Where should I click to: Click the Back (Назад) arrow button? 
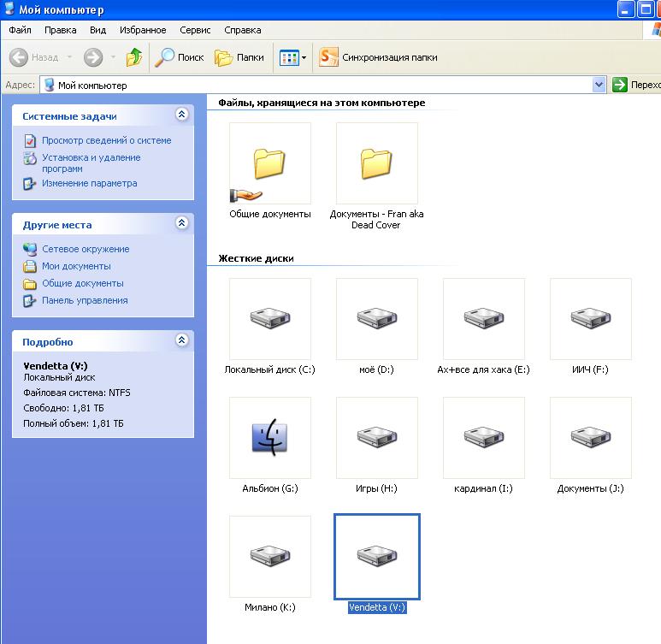click(x=19, y=57)
